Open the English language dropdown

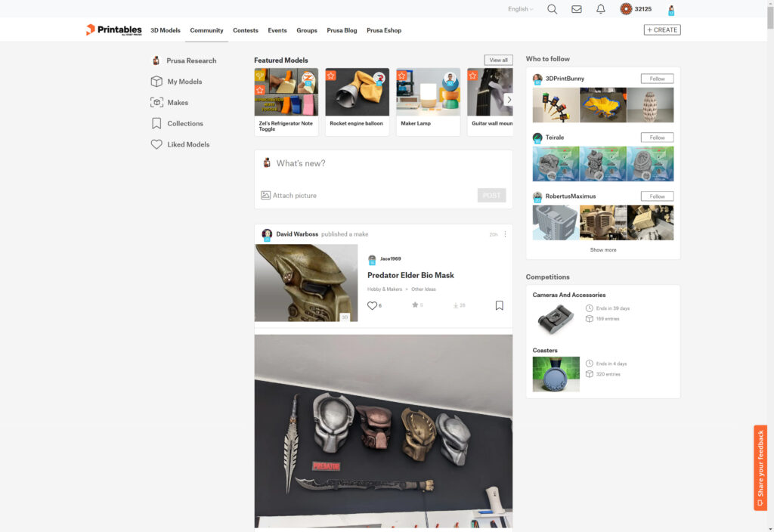pos(520,9)
